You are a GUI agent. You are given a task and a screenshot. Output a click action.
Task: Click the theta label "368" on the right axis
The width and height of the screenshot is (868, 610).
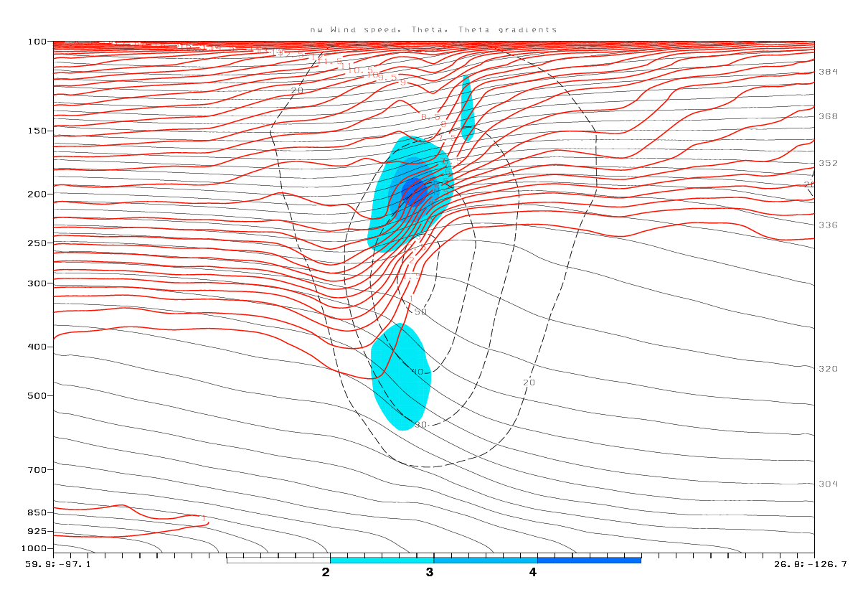[828, 116]
